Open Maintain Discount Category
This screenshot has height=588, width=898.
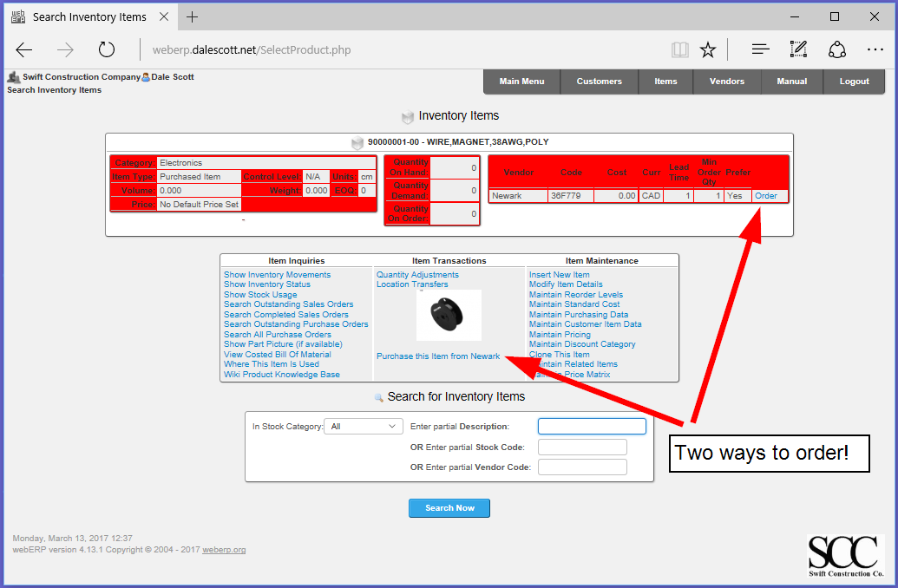click(x=582, y=344)
